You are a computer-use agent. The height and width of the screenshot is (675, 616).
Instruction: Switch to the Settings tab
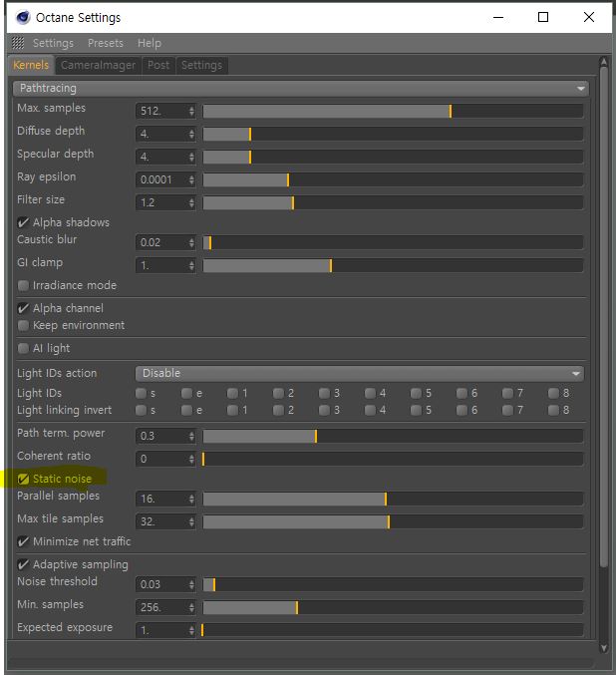[201, 65]
